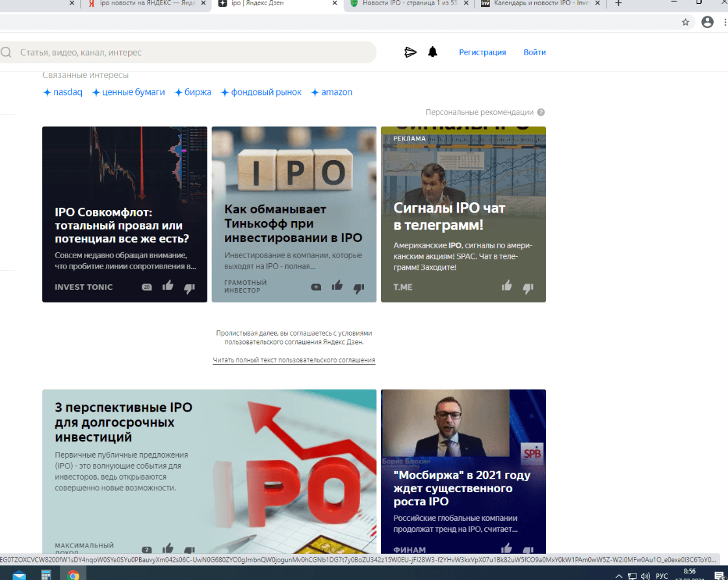Dislike the IPO Совкомфлот article

click(x=189, y=288)
